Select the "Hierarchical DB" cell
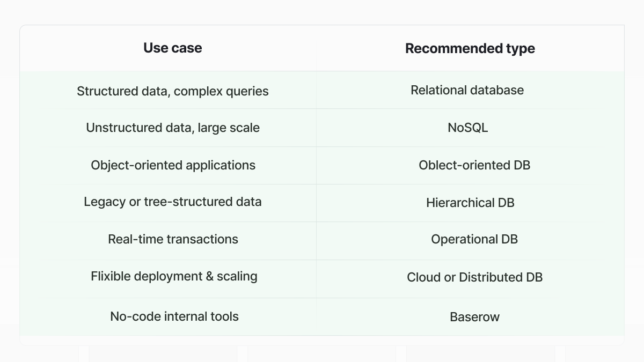 tap(470, 203)
